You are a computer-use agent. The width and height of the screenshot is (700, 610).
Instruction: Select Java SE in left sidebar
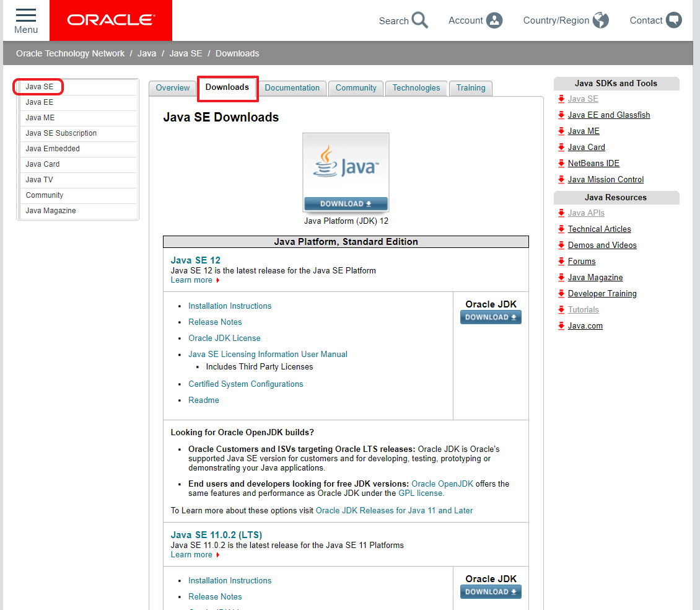point(39,87)
